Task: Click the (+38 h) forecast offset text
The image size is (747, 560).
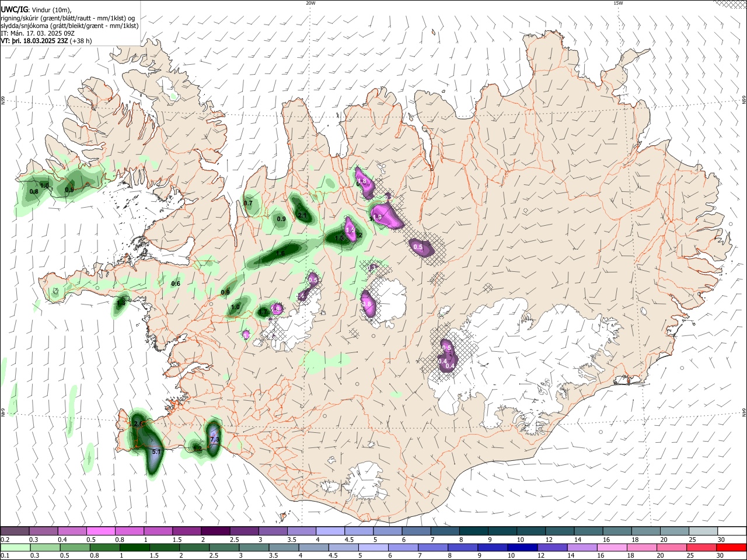Action: tap(82, 41)
